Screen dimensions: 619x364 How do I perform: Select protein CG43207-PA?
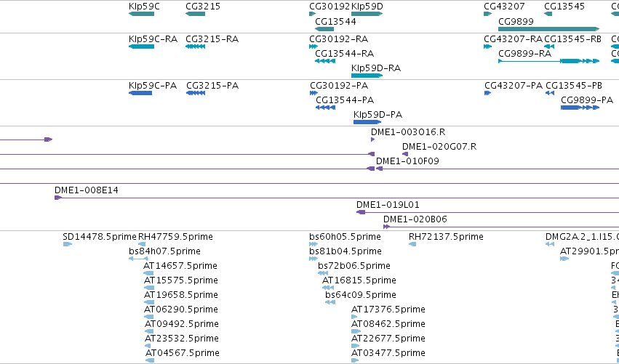pos(488,93)
